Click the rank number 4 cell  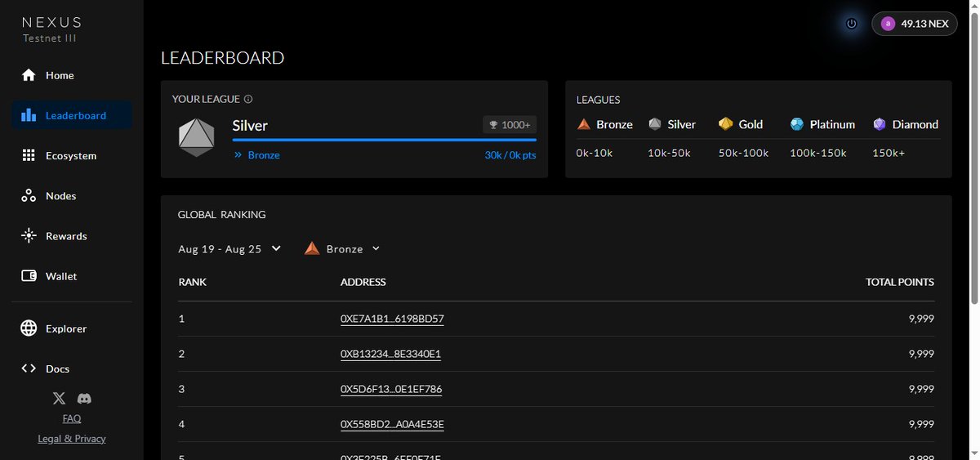pos(181,424)
